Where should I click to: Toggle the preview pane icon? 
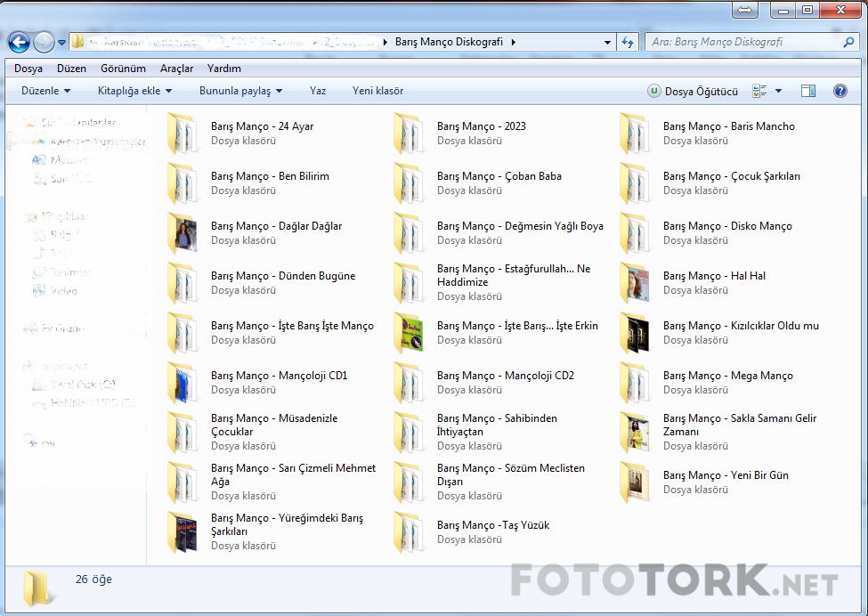(808, 91)
